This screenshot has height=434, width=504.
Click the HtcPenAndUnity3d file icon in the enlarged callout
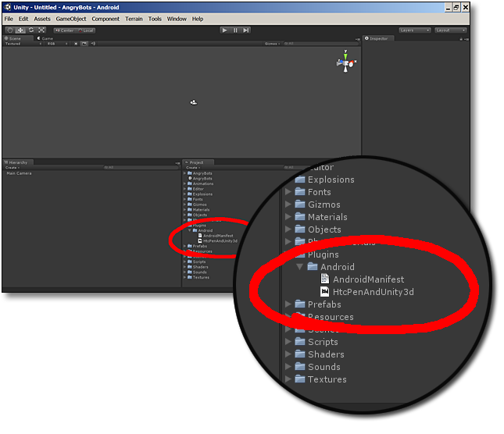point(325,291)
